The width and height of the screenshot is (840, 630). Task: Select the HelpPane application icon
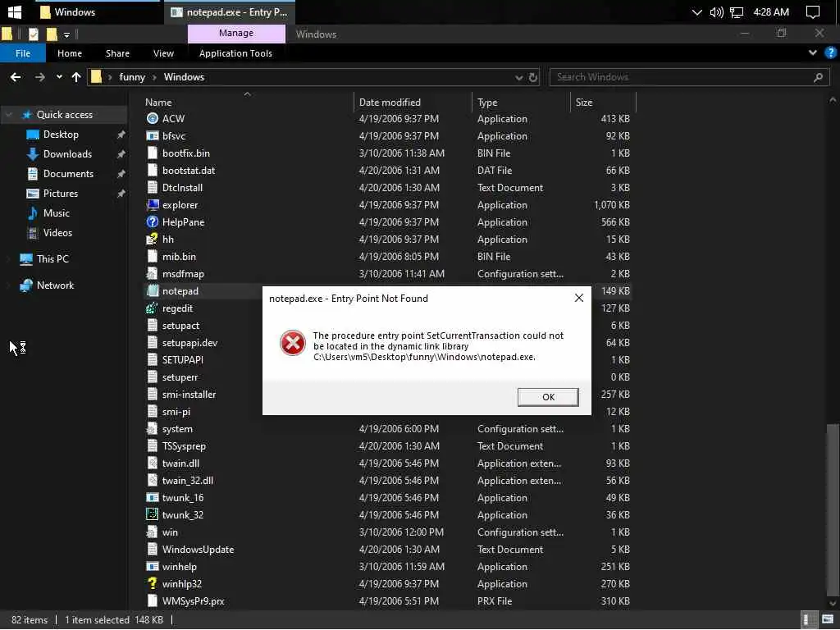click(x=152, y=222)
